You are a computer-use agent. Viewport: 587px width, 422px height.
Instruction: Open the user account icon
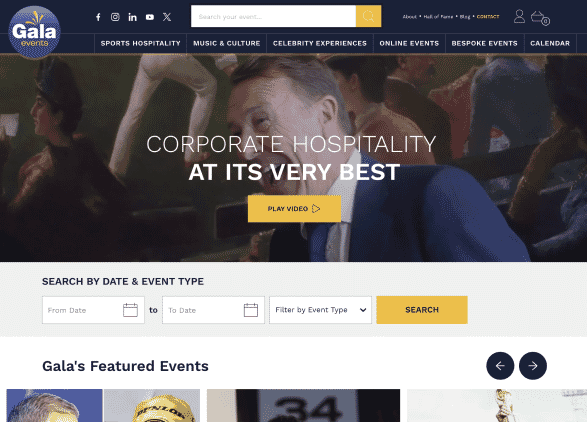pyautogui.click(x=519, y=16)
